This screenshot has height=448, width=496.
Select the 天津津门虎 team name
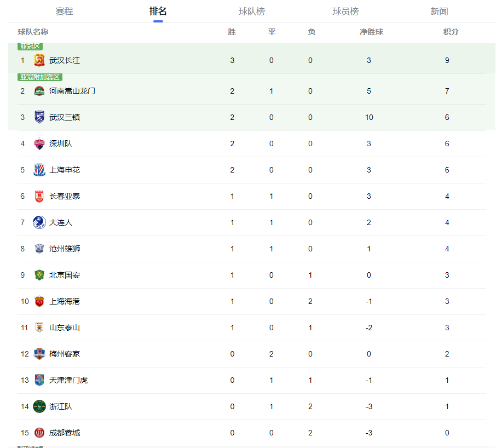(68, 380)
